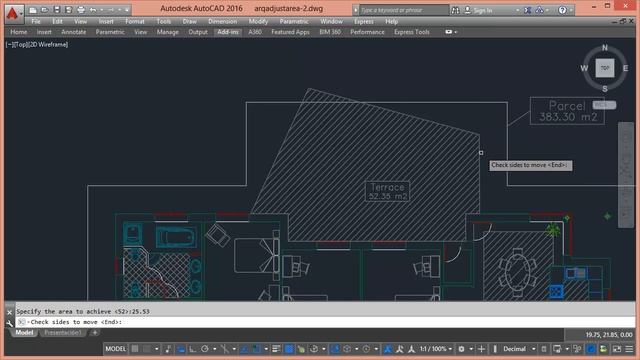Click the [-][Top][2D Wireframe] viewport label
The height and width of the screenshot is (360, 640).
point(37,44)
